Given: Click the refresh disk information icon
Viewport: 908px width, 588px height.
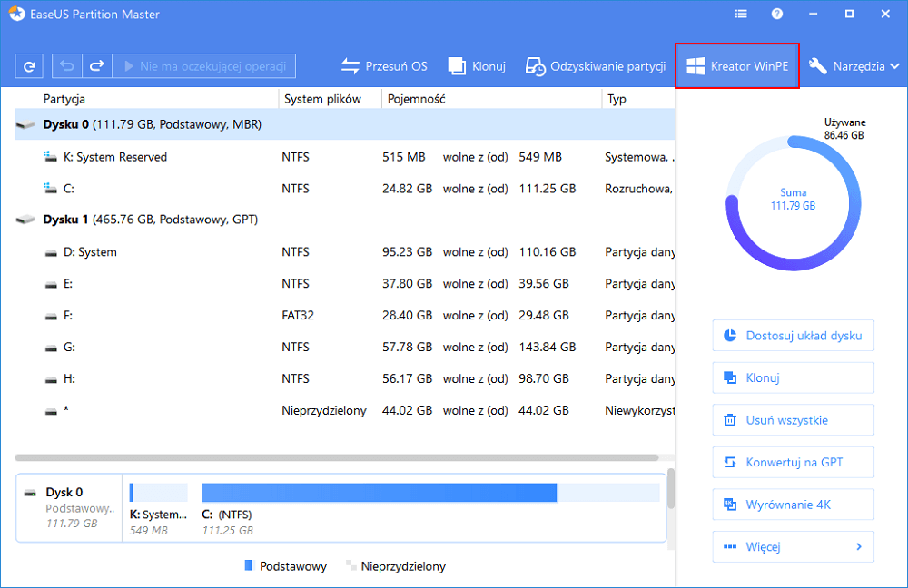Looking at the screenshot, I should (x=29, y=66).
